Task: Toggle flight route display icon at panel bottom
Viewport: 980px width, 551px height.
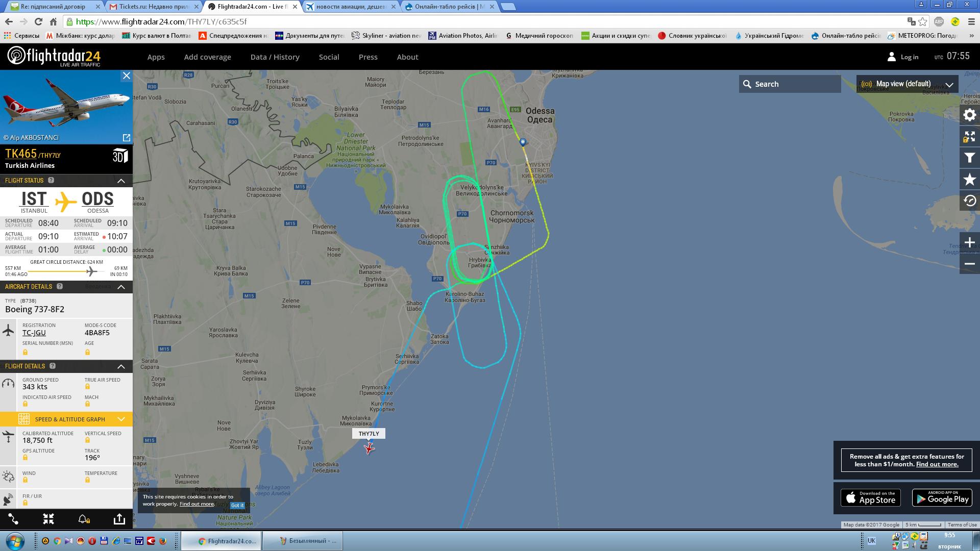Action: [x=13, y=519]
